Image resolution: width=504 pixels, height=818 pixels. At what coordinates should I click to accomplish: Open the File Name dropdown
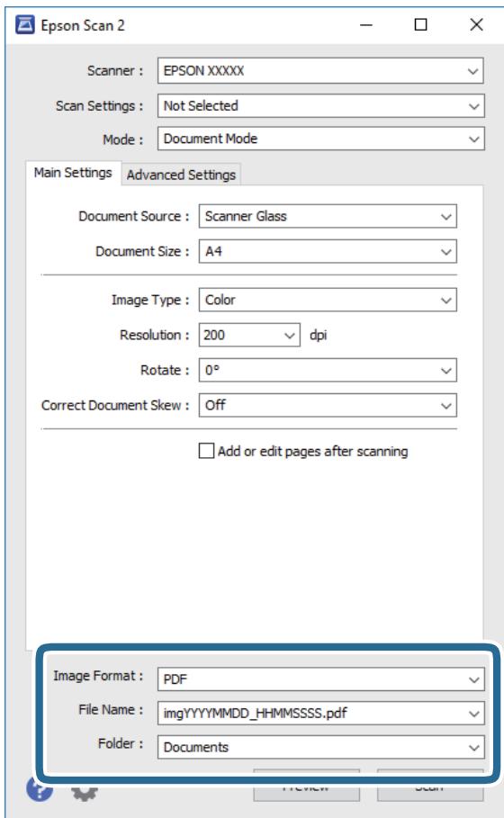(320, 713)
